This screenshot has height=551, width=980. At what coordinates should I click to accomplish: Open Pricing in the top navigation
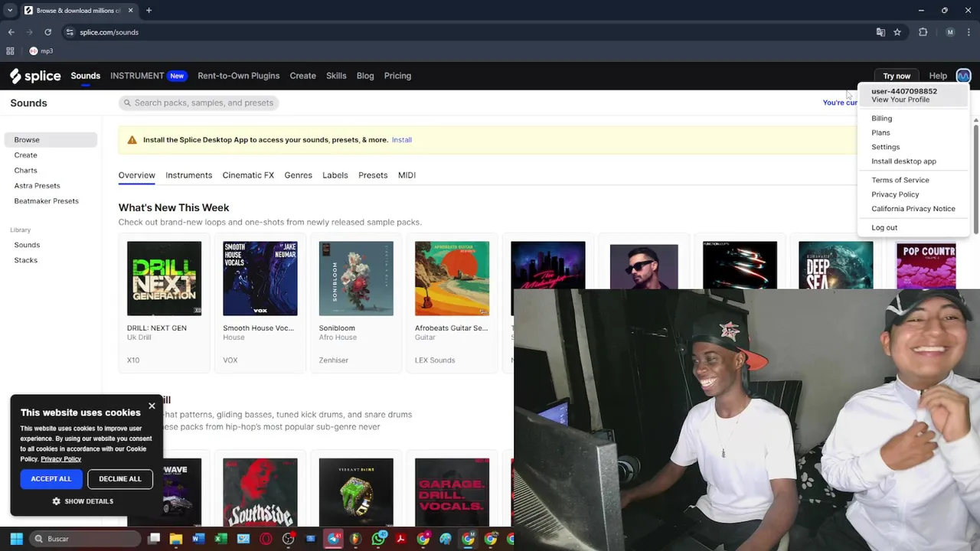(x=397, y=76)
